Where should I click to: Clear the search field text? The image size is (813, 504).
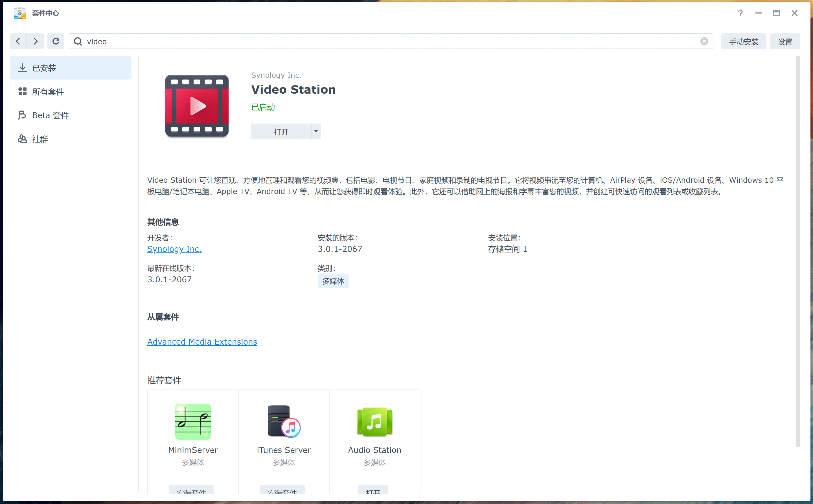(704, 41)
